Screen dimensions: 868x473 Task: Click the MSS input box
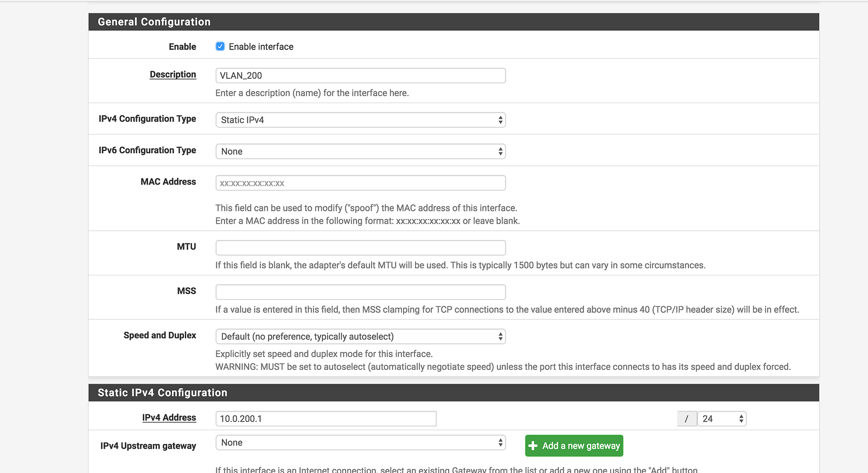[x=360, y=292]
